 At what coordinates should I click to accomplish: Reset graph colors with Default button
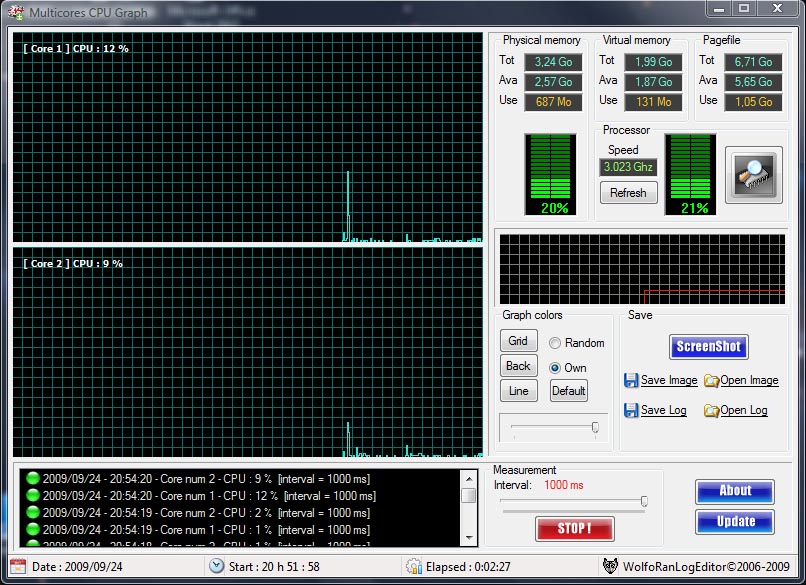click(x=568, y=391)
